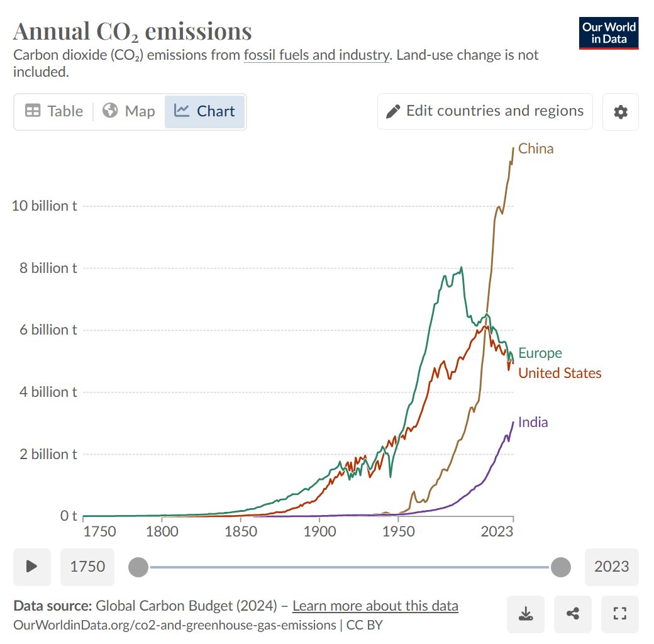
Task: Select the China line label
Action: (x=536, y=149)
